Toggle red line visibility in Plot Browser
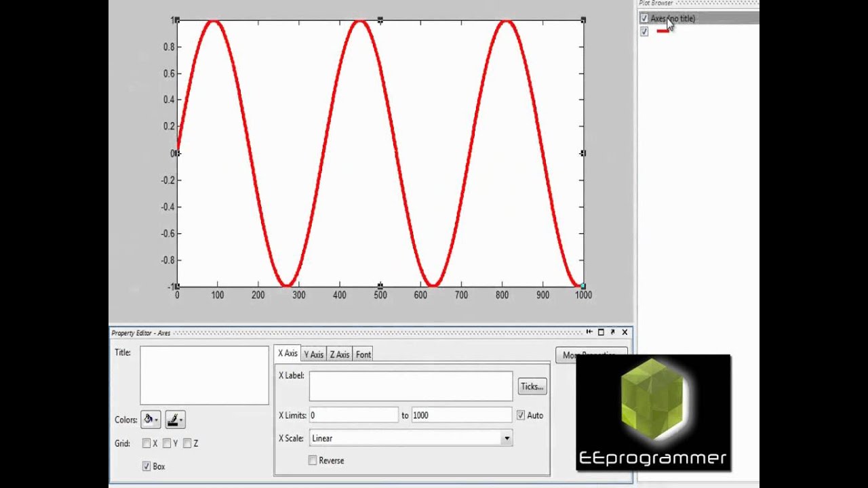Image resolution: width=868 pixels, height=488 pixels. 644,31
